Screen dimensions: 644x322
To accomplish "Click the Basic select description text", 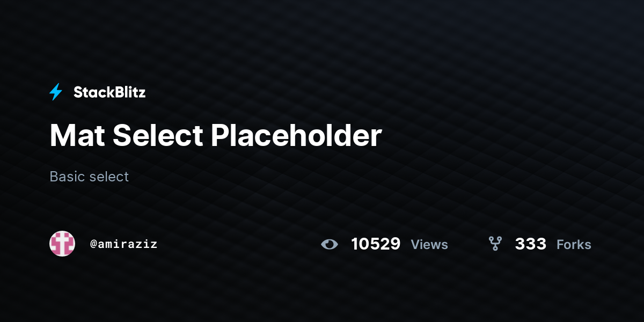I will pyautogui.click(x=89, y=176).
